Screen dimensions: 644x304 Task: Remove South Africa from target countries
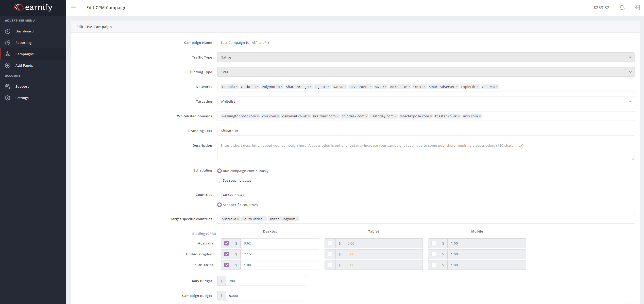pyautogui.click(x=264, y=219)
